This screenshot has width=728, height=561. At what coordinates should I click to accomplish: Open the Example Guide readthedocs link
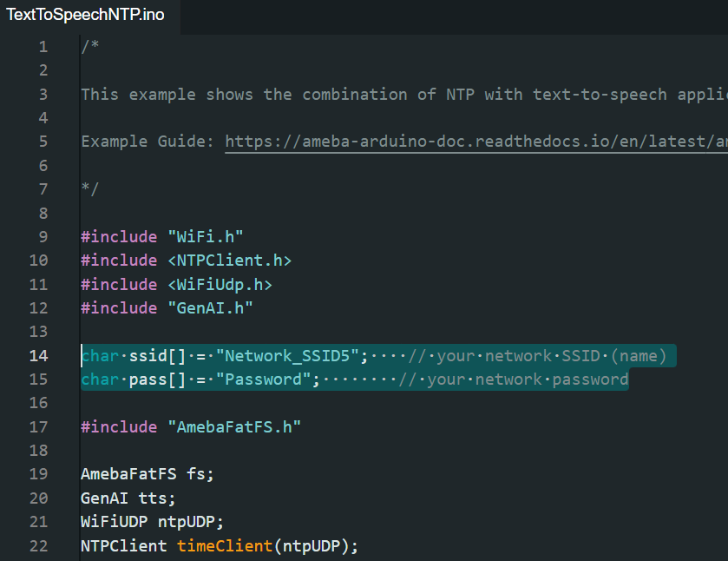tap(476, 142)
